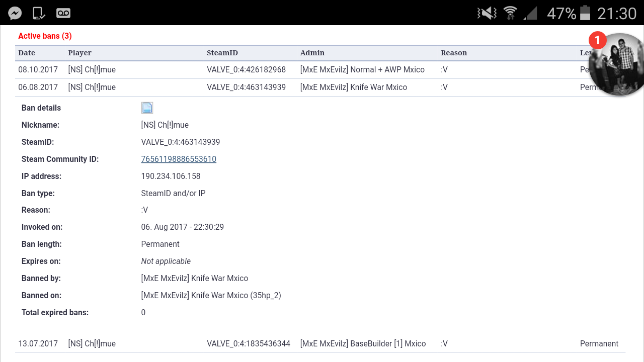The width and height of the screenshot is (644, 362).
Task: Collapse the 06.08.2017 ban row
Action: (x=320, y=87)
